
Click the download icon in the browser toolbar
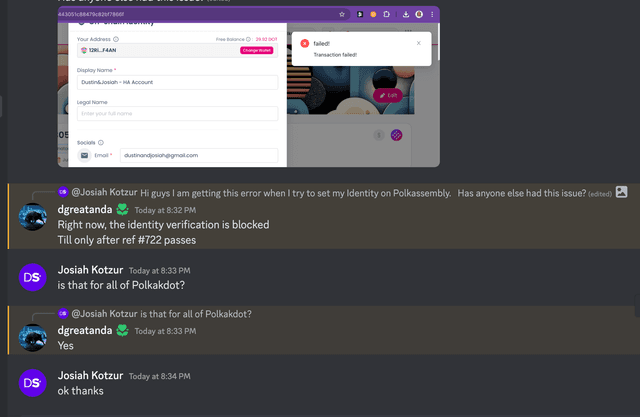[406, 14]
